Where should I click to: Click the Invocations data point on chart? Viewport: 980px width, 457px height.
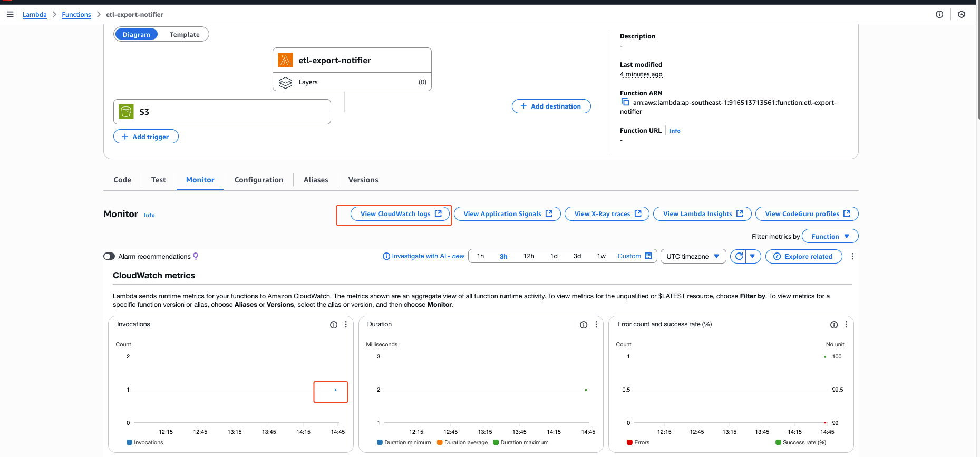(x=335, y=390)
